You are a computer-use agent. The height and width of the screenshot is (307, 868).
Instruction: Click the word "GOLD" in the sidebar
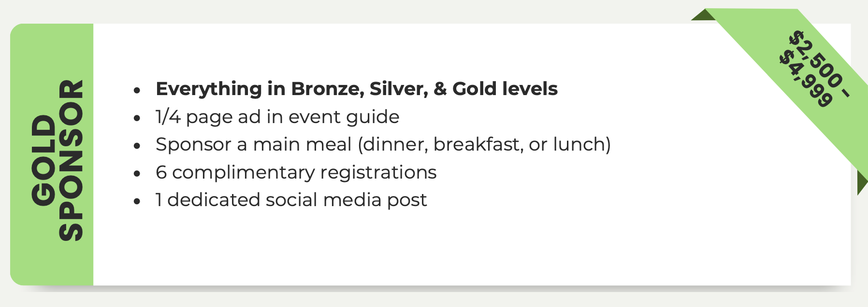(43, 160)
